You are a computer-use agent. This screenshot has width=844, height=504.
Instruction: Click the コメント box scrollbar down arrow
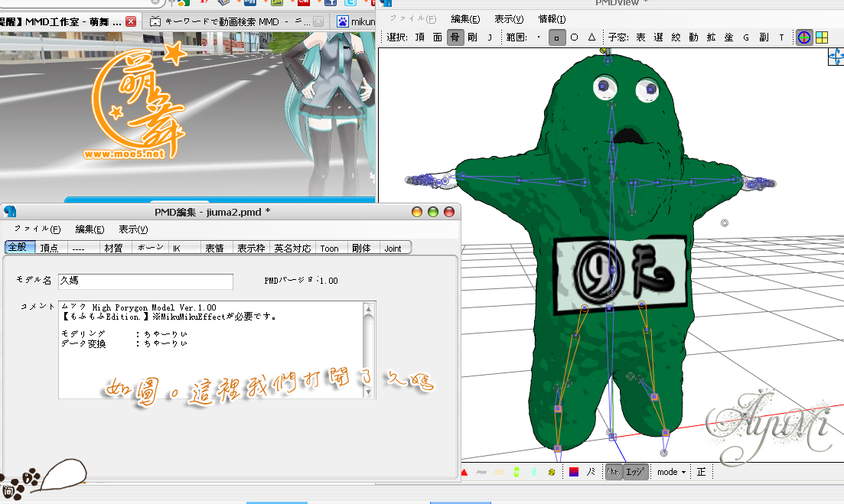[x=369, y=392]
